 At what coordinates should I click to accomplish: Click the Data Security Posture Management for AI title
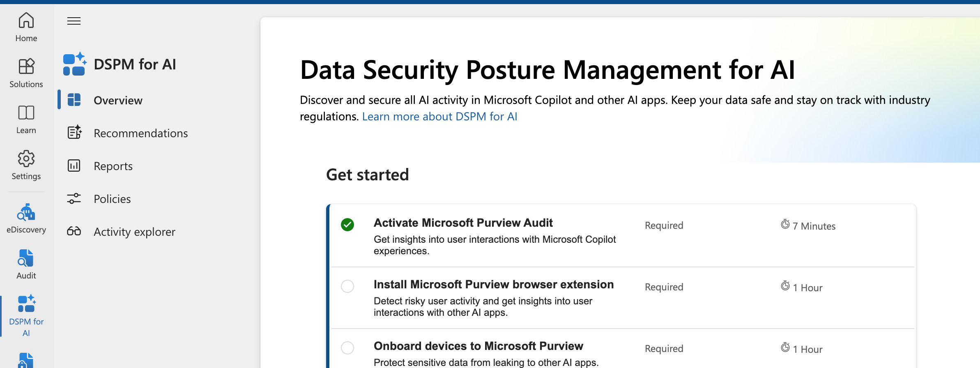pos(548,70)
